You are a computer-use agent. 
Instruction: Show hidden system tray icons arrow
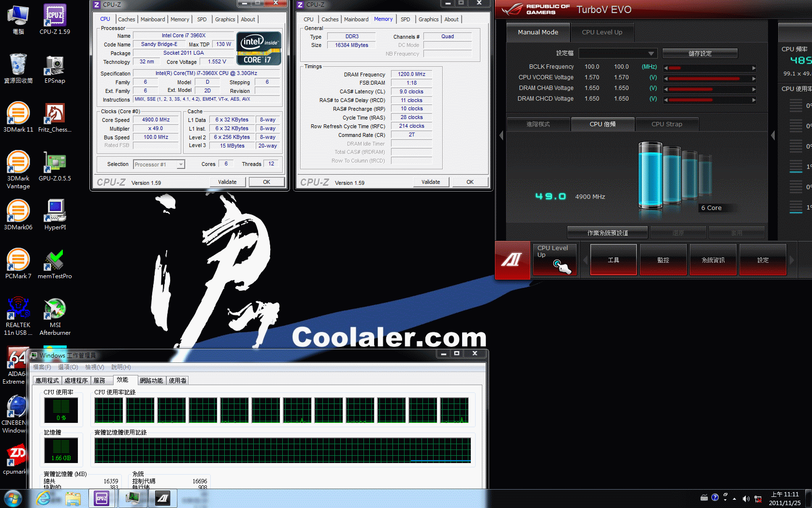(734, 498)
